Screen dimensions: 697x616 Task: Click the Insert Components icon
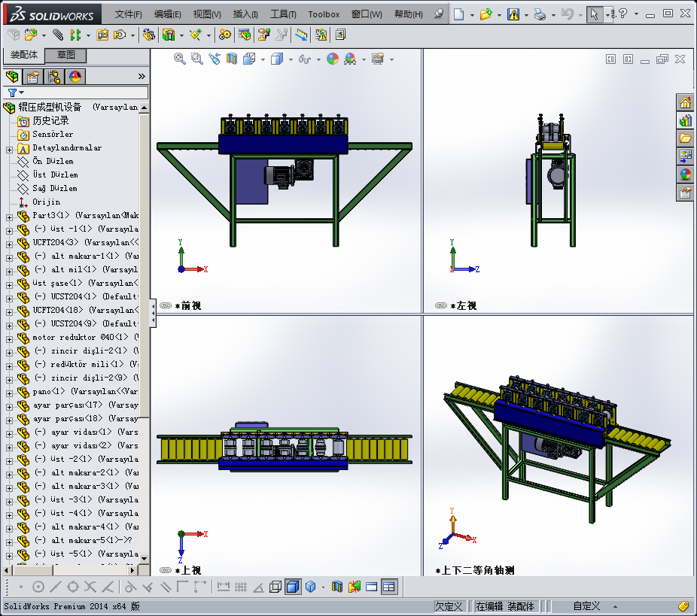[30, 35]
